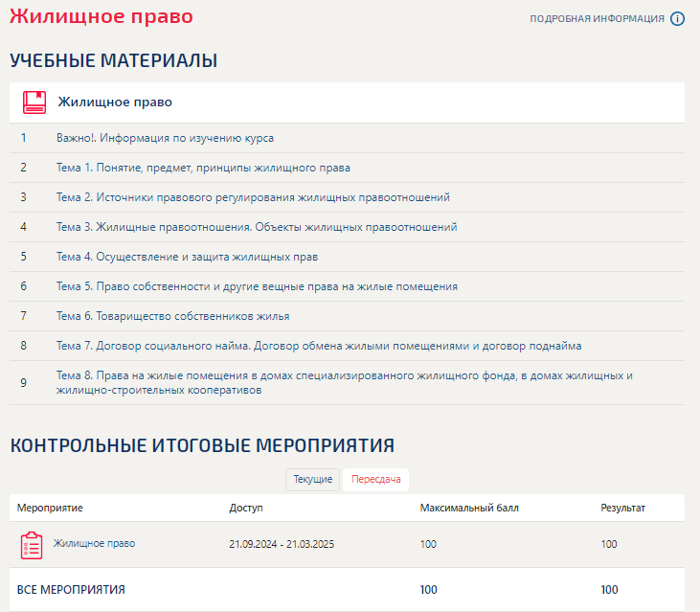
Task: Open Тема 5. Право собственности
Action: point(257,286)
